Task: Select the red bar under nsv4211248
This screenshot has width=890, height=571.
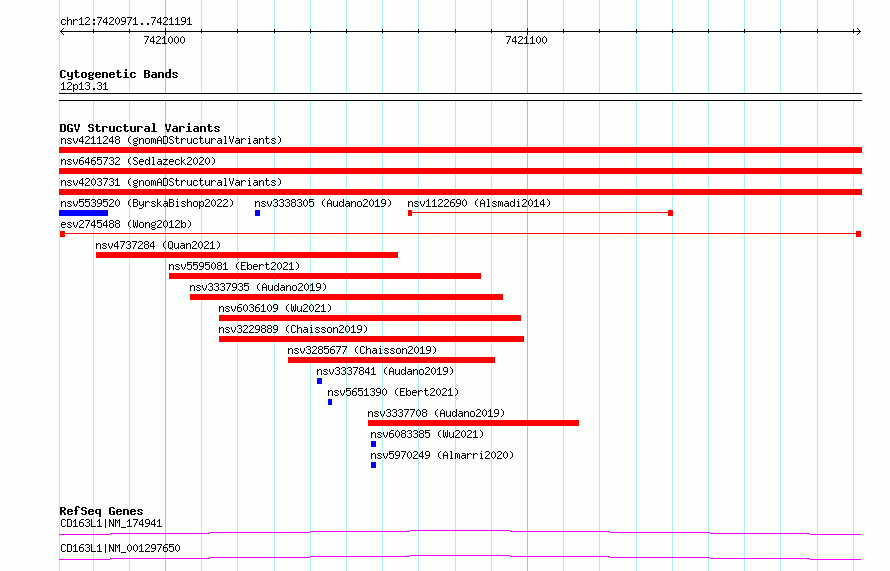Action: tap(460, 150)
